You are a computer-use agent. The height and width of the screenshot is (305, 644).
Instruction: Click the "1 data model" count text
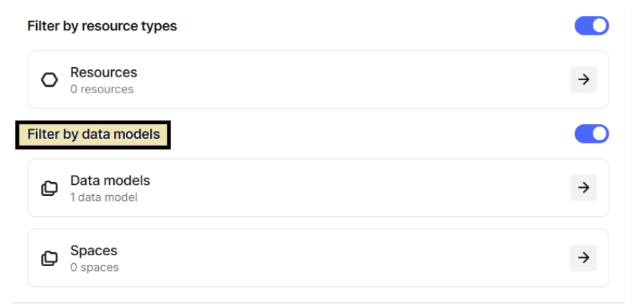click(x=103, y=197)
